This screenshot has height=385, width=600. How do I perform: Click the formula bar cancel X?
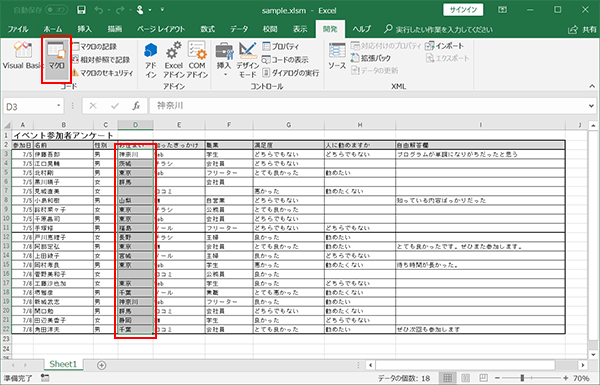[x=93, y=106]
